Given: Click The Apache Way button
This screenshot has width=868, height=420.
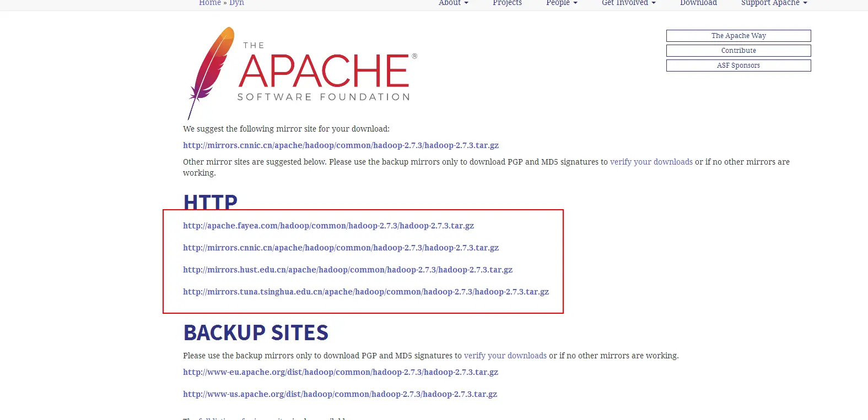Looking at the screenshot, I should tap(738, 36).
